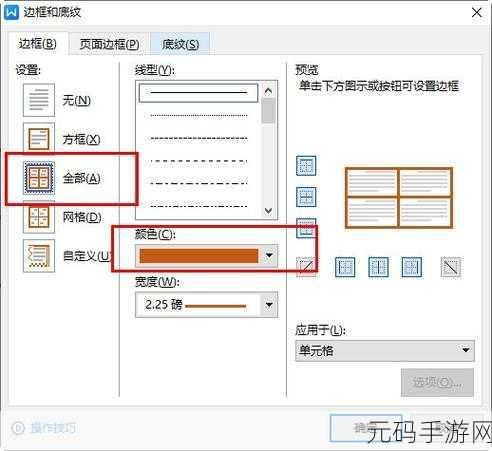Click the 2.25 磅 width value
The height and width of the screenshot is (451, 492).
pyautogui.click(x=164, y=305)
